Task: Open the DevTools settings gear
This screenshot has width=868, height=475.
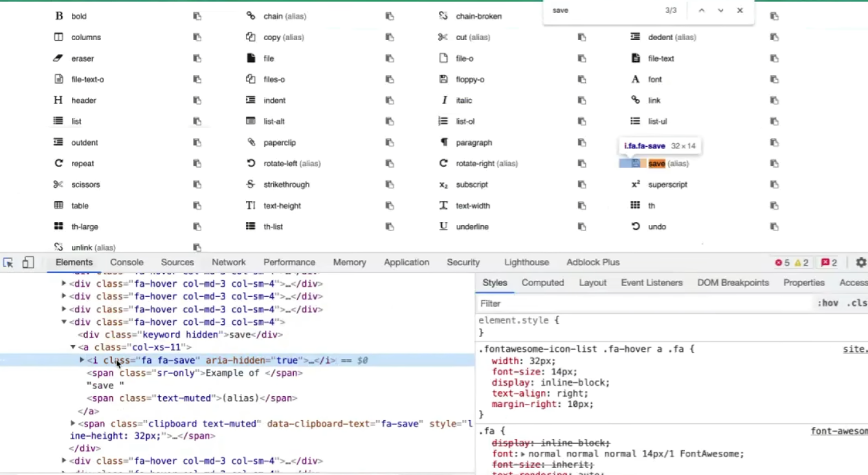Action: tap(861, 262)
